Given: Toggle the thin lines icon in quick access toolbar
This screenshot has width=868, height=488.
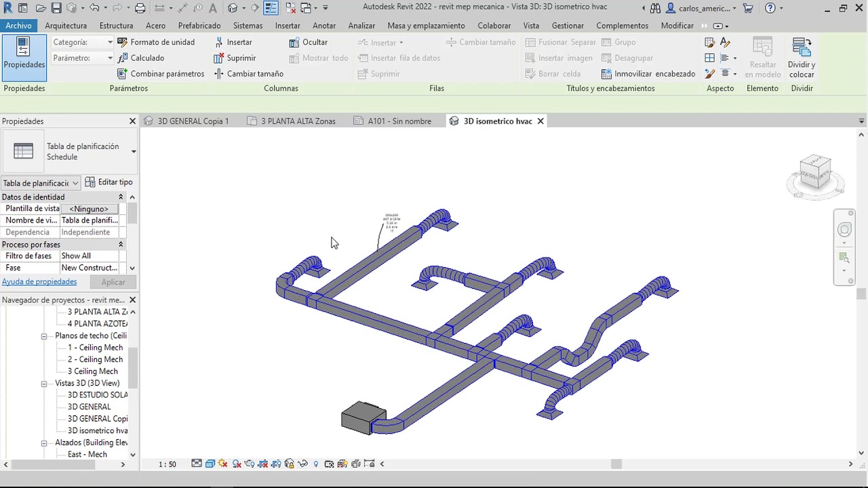Looking at the screenshot, I should point(271,8).
